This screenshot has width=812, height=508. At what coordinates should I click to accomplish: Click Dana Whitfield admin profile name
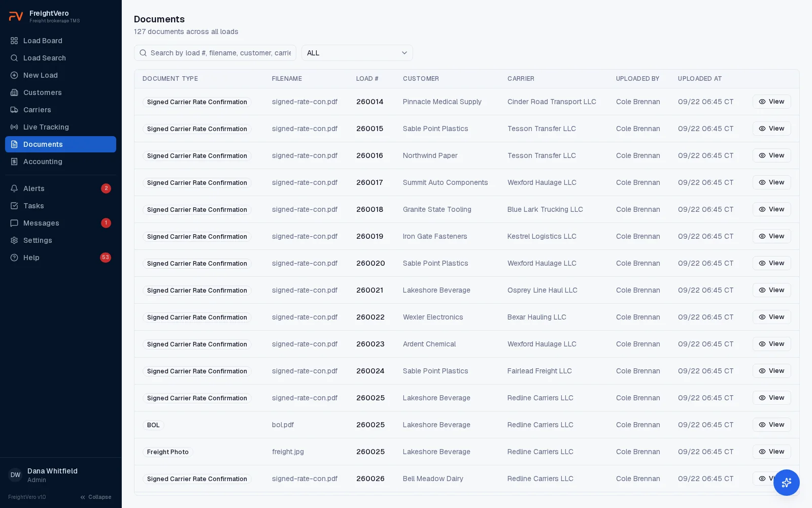tap(52, 471)
